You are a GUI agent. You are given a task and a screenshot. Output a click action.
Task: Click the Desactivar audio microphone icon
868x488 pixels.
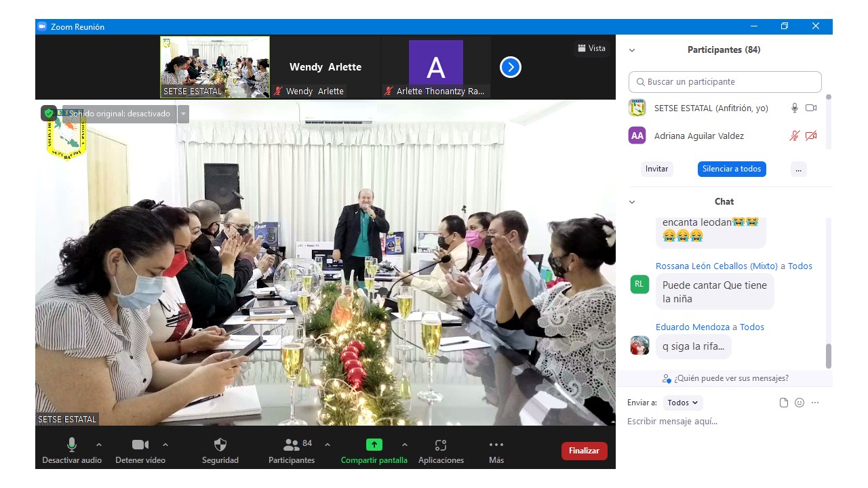pos(72,445)
